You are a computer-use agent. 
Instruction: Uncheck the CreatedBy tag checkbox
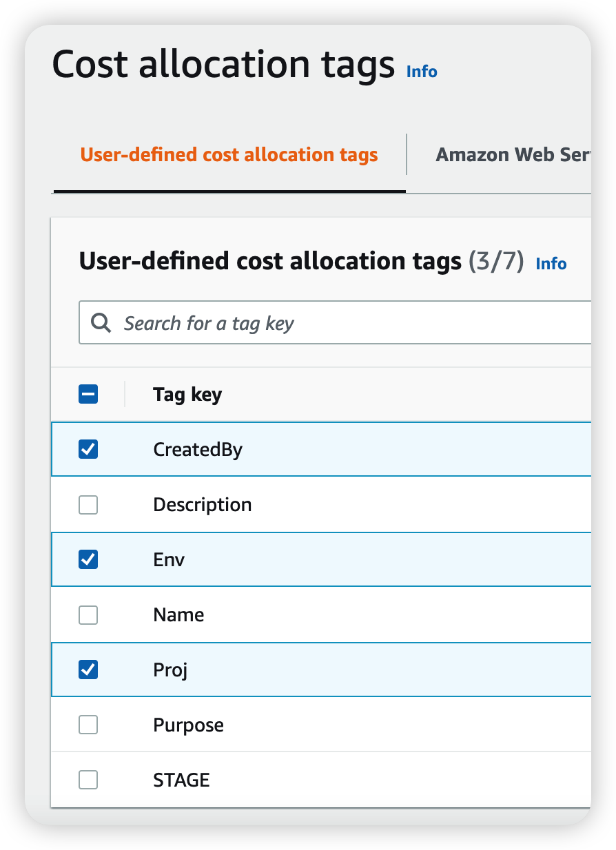88,450
